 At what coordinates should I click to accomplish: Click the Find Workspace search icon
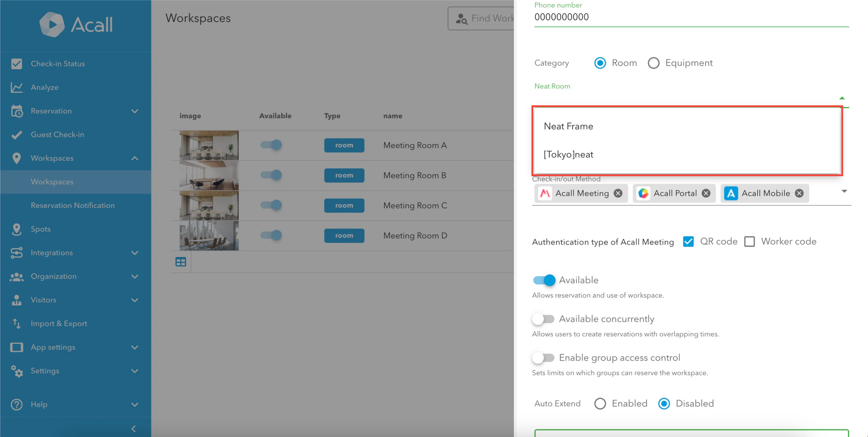(x=461, y=19)
